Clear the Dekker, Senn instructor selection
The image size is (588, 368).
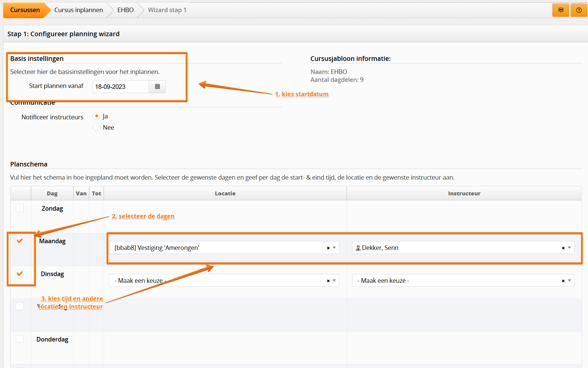click(563, 248)
